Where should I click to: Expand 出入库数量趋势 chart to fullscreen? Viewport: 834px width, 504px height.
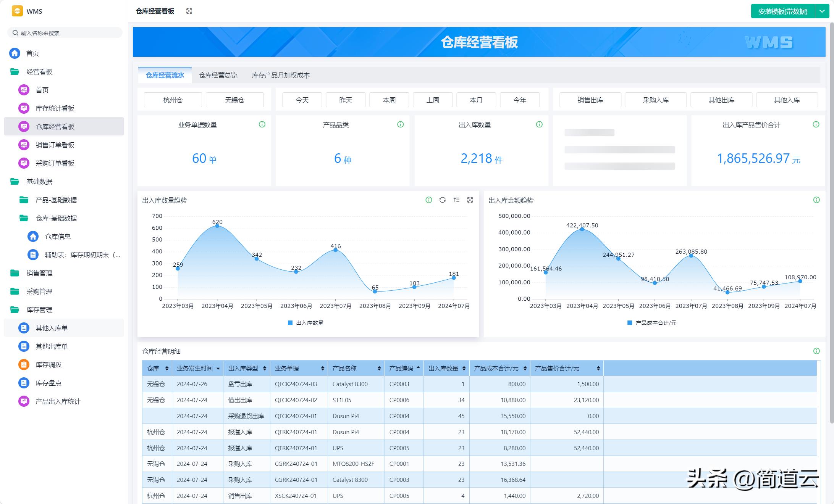tap(470, 200)
